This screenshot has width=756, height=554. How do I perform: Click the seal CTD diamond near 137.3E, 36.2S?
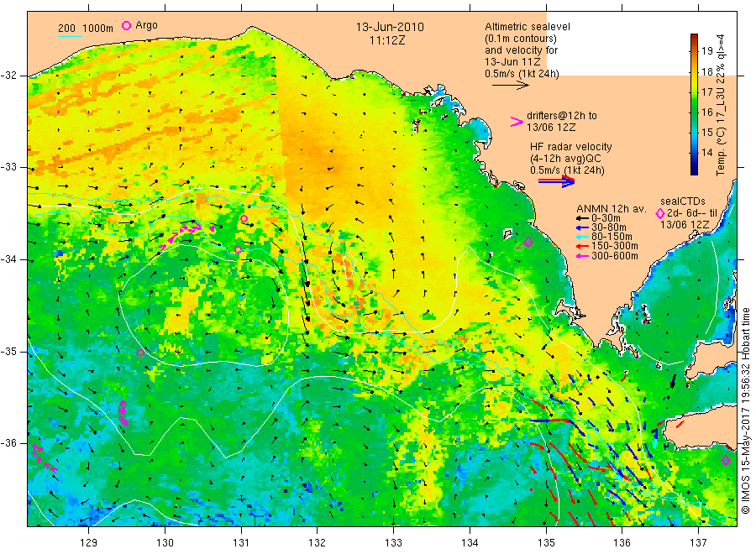pyautogui.click(x=726, y=461)
